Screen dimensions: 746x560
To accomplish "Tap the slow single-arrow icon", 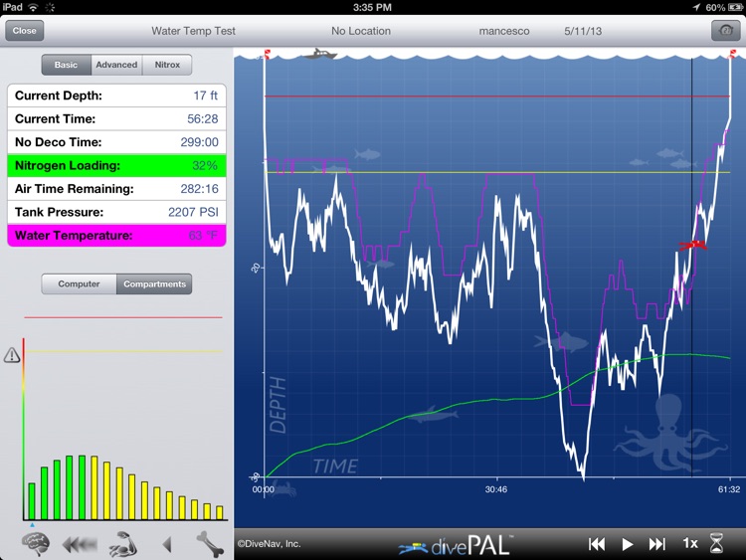I will (166, 544).
